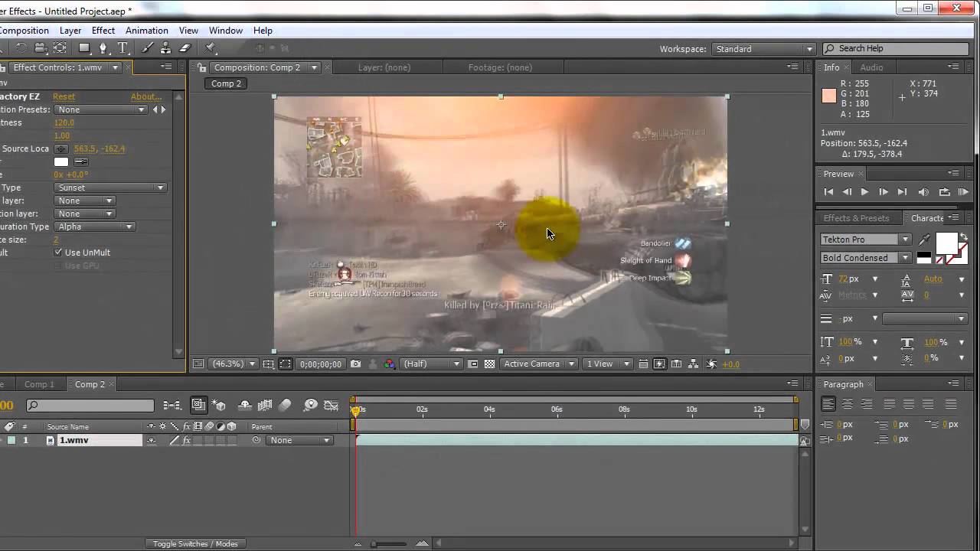Image resolution: width=980 pixels, height=551 pixels.
Task: Toggle the Preview loop option
Action: [944, 192]
